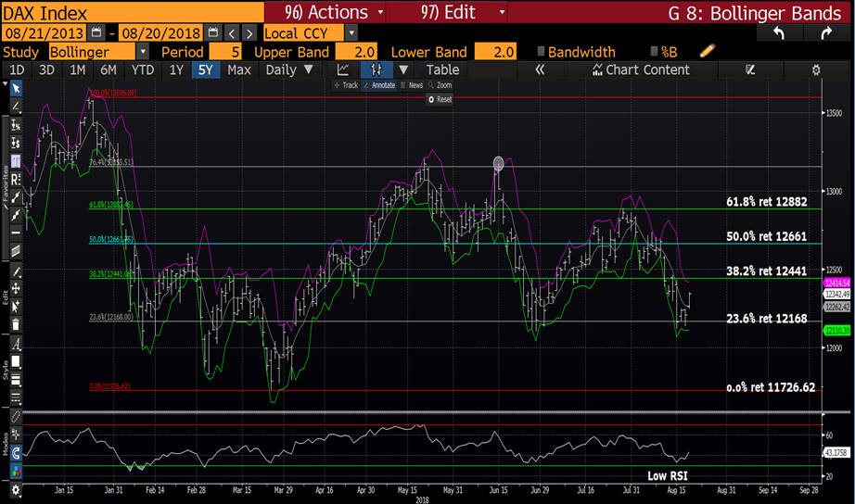Select the Fibonacci retracement tool
The height and width of the screenshot is (504, 855).
(x=16, y=161)
